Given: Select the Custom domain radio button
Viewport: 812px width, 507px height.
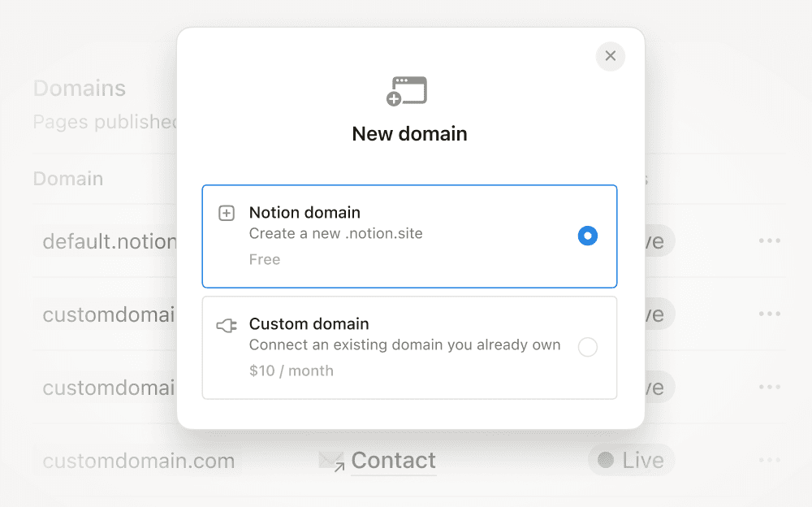Looking at the screenshot, I should [587, 347].
